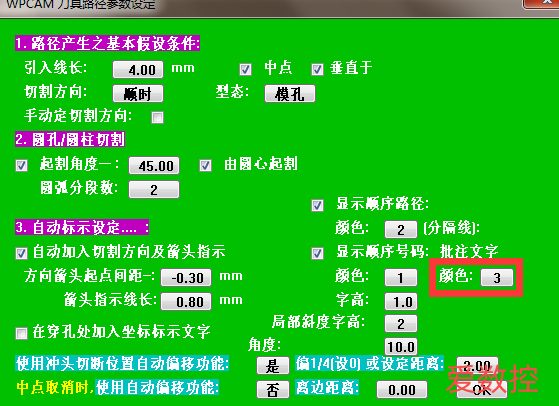Screen dimensions: 559x406
Task: Change 批注文字 color value 3
Action: click(497, 277)
